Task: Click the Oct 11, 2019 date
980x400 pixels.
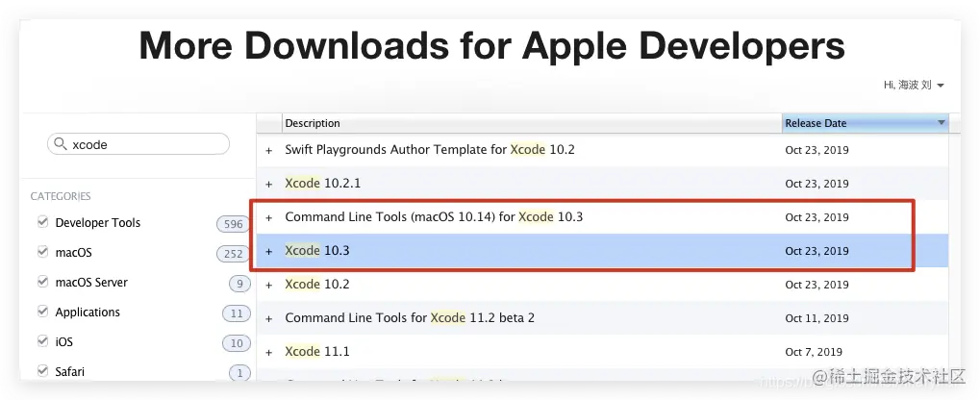Action: [817, 318]
